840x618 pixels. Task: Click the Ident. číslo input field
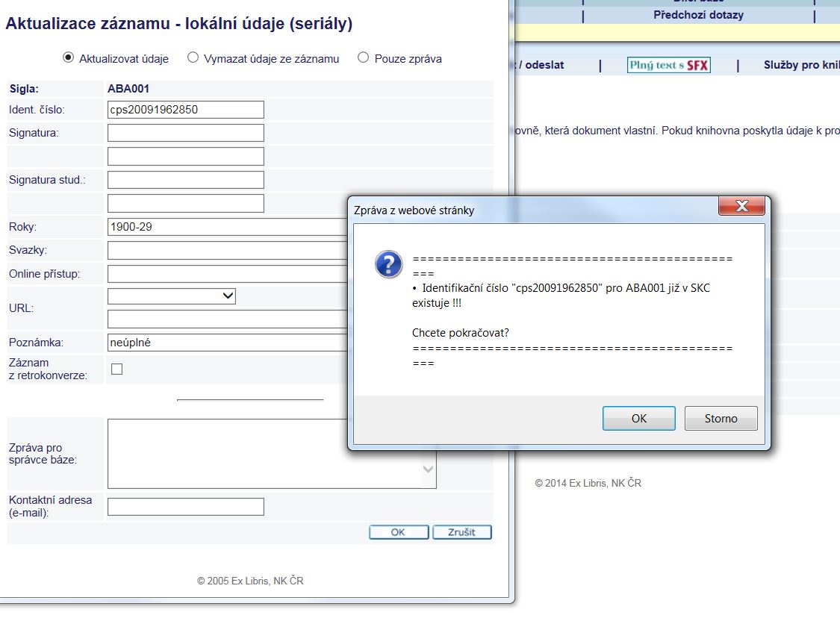(x=186, y=110)
